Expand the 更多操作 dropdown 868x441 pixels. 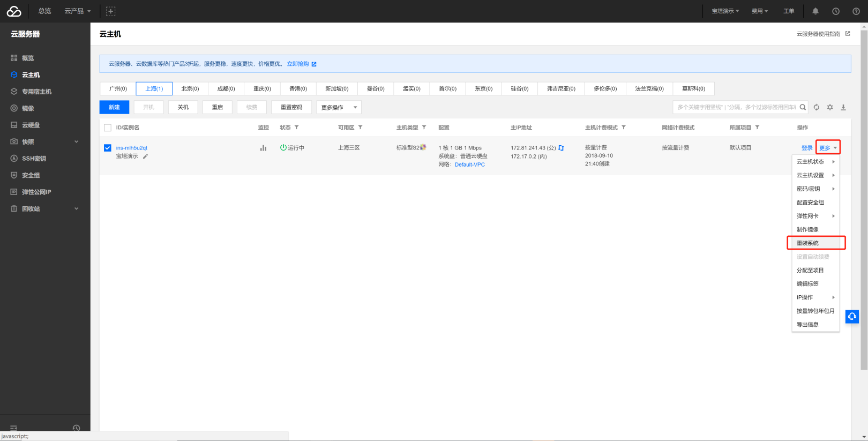point(339,107)
